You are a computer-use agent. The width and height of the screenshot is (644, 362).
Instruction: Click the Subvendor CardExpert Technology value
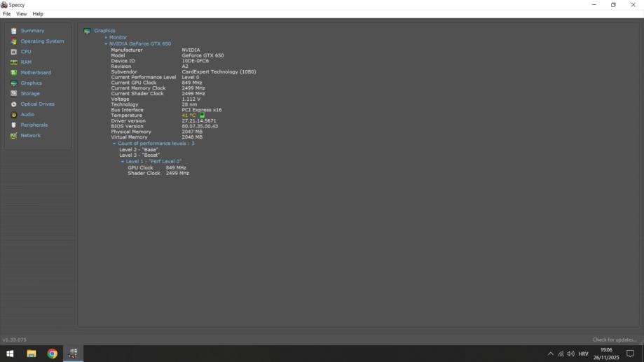(219, 72)
